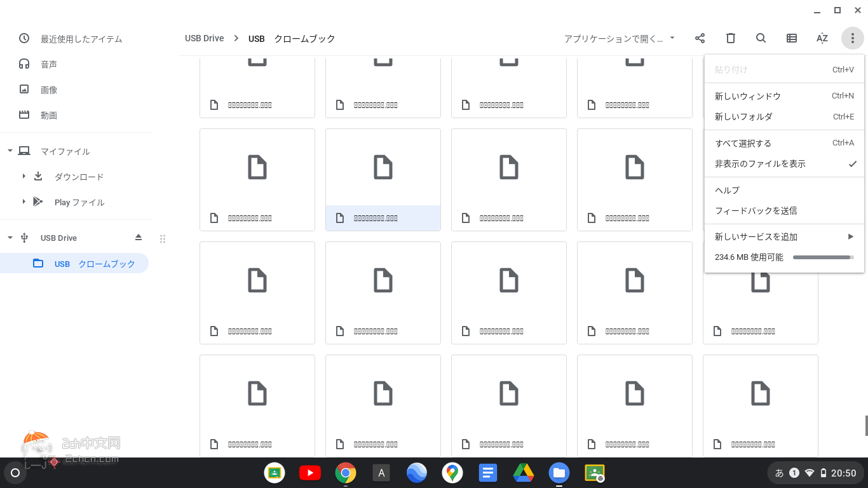Expand Play ファイル tree arrow
The image size is (868, 488).
pyautogui.click(x=24, y=201)
